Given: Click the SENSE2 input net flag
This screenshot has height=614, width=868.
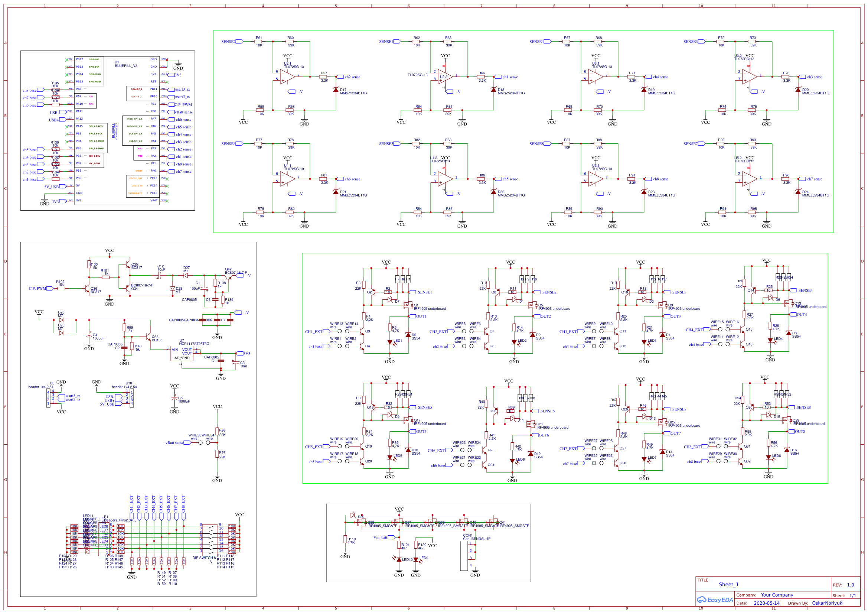Looking at the screenshot, I should point(239,42).
